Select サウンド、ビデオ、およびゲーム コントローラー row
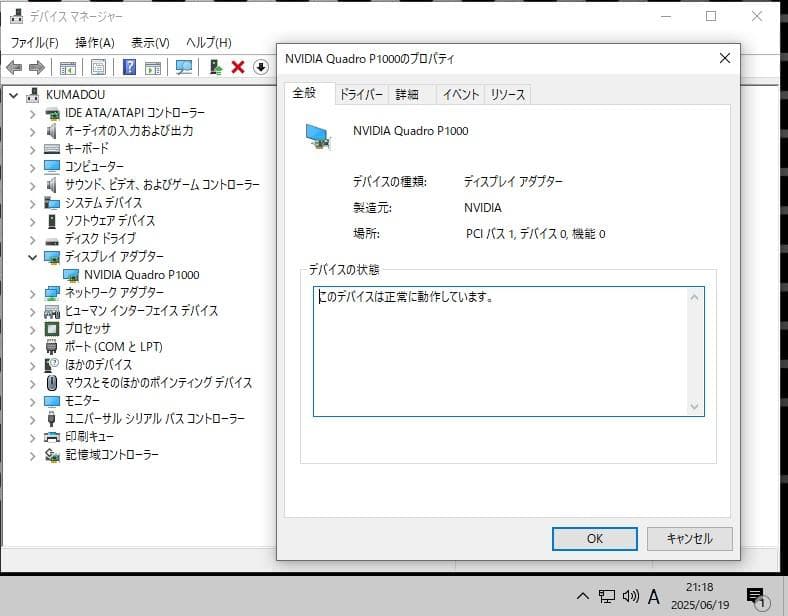The width and height of the screenshot is (788, 616). click(x=162, y=185)
